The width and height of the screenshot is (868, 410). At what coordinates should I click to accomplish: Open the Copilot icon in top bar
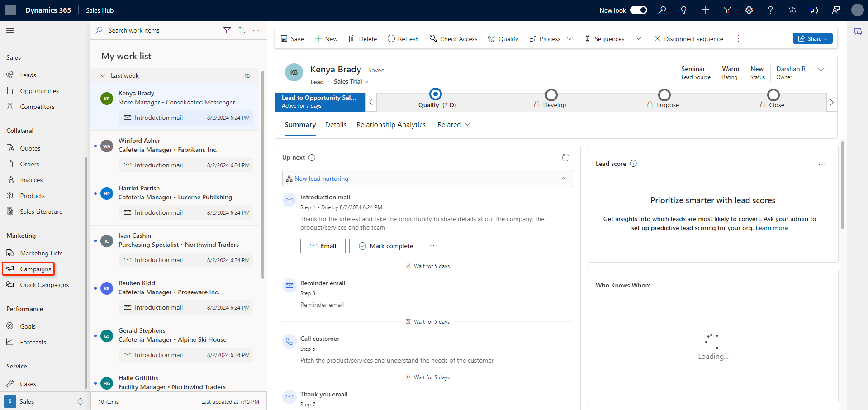click(x=792, y=10)
